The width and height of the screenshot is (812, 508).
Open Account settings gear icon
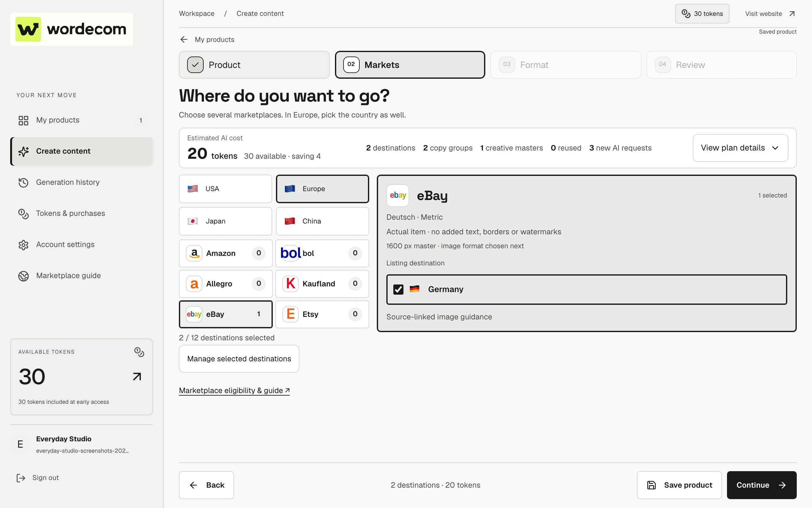[23, 245]
